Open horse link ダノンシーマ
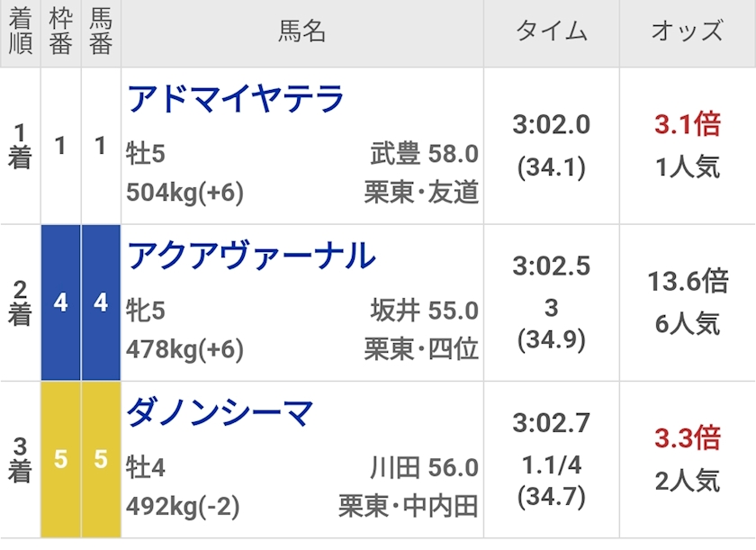756x550 pixels. (x=220, y=413)
